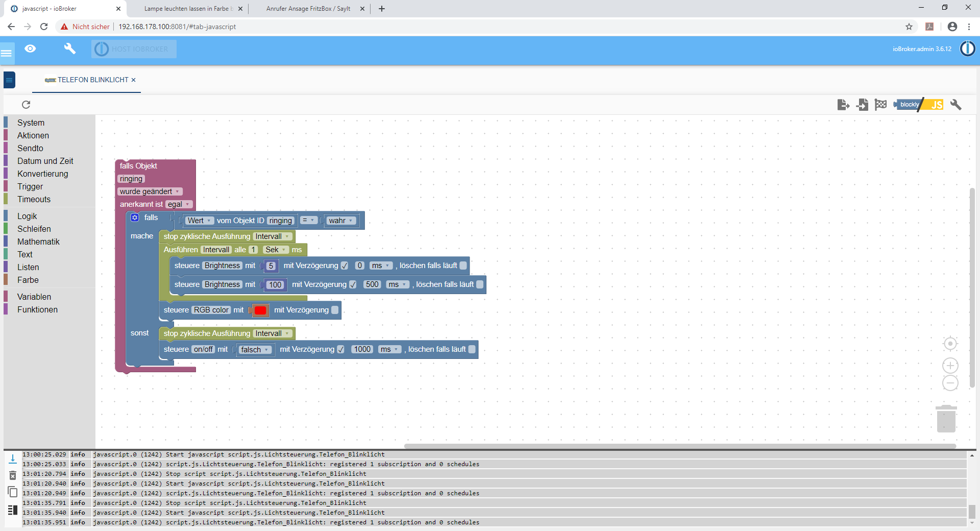The width and height of the screenshot is (980, 531).
Task: Restart the script with the reload icon
Action: [x=26, y=105]
